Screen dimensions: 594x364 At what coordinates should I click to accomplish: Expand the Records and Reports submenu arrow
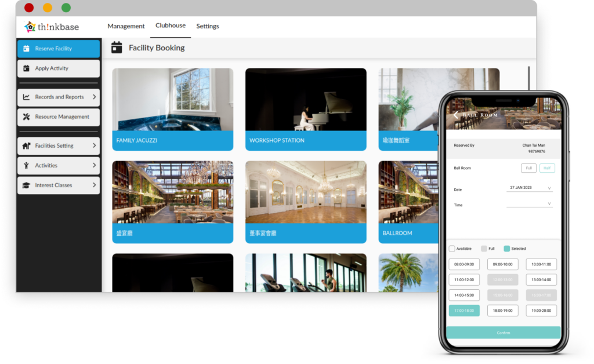tap(94, 97)
